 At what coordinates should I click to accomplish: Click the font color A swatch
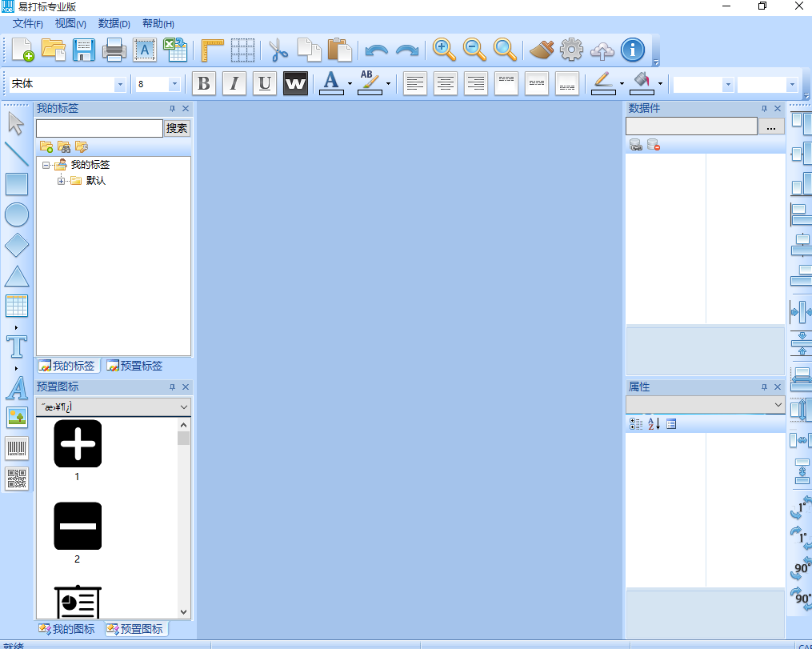coord(331,83)
